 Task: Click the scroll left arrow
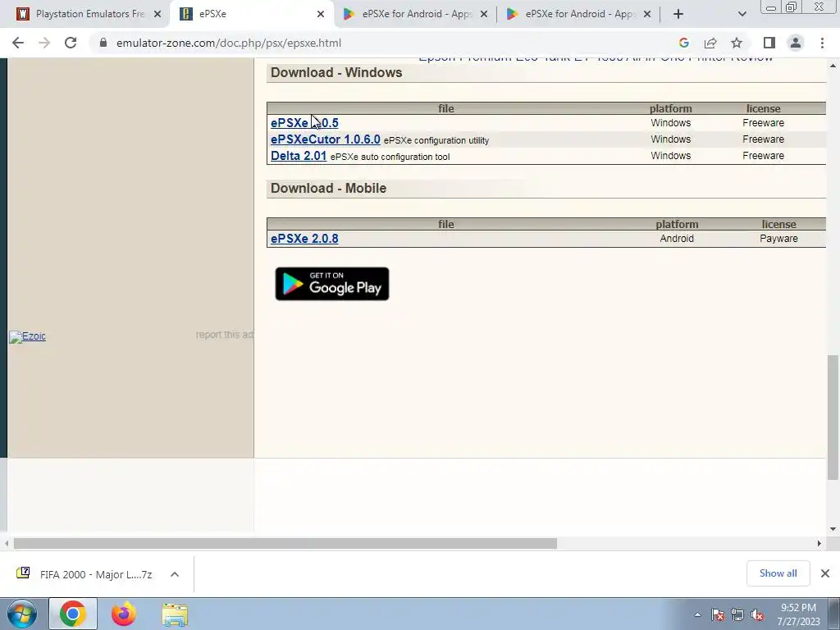point(7,544)
